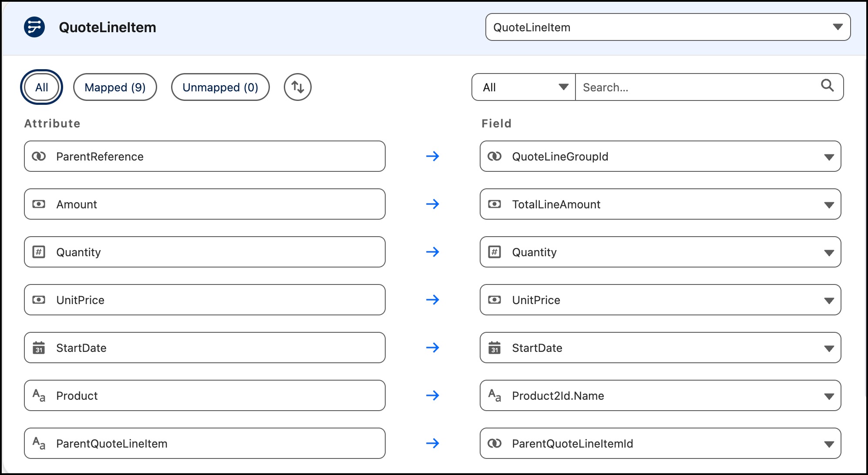Click the lookup icon beside ParentReference attribute

click(39, 156)
